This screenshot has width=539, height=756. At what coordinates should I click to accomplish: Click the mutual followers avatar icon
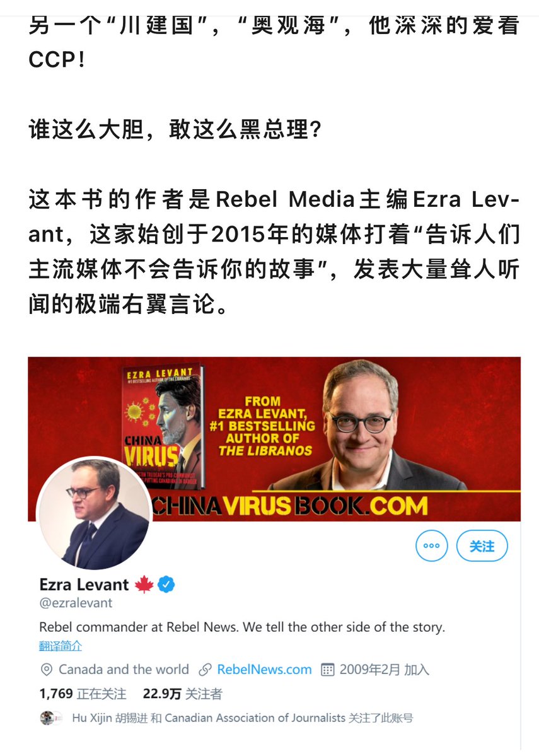50,718
